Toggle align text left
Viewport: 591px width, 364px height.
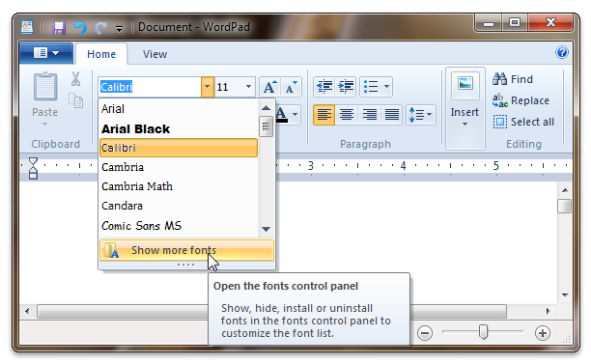tap(324, 115)
